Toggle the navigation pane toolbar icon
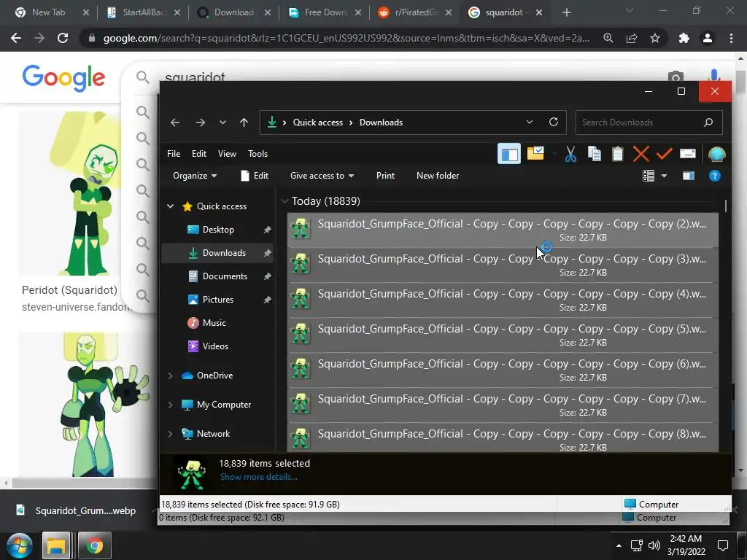The height and width of the screenshot is (560, 747). coord(508,155)
